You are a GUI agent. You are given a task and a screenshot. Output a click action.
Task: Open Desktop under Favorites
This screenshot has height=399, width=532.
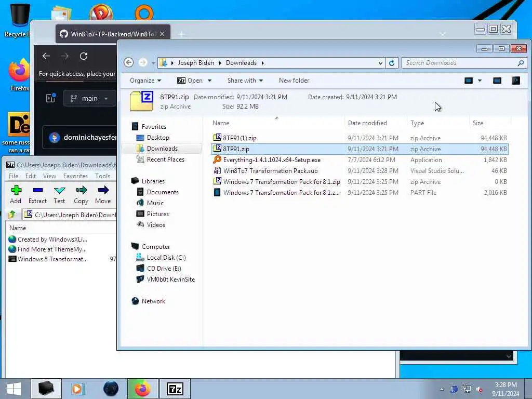click(158, 137)
